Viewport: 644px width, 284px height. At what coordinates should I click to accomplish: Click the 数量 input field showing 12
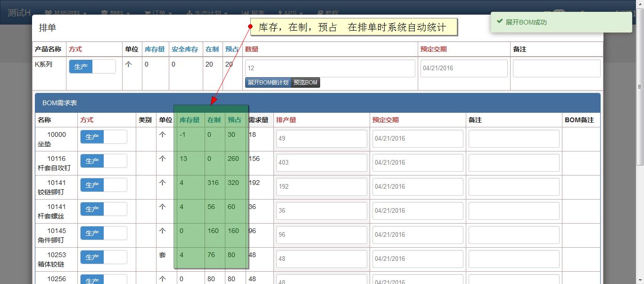[330, 68]
